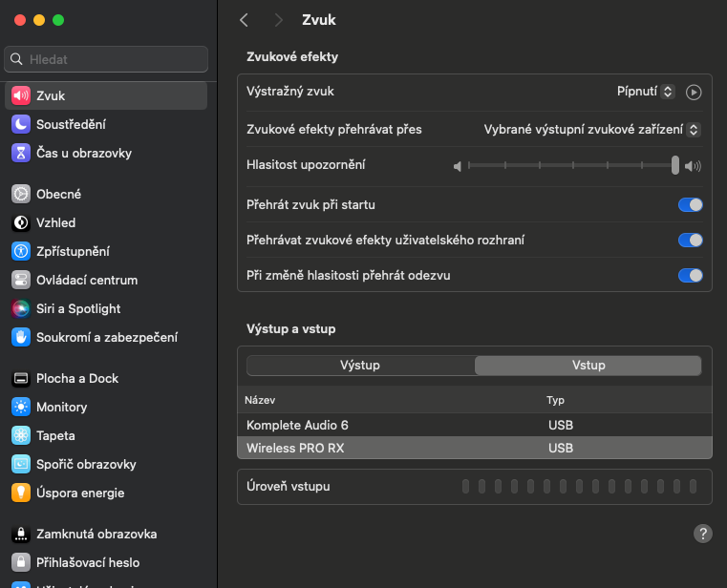Screen dimensions: 727x588
Task: Open Zvukové efekty přehrávat přes dropdown
Action: [592, 129]
